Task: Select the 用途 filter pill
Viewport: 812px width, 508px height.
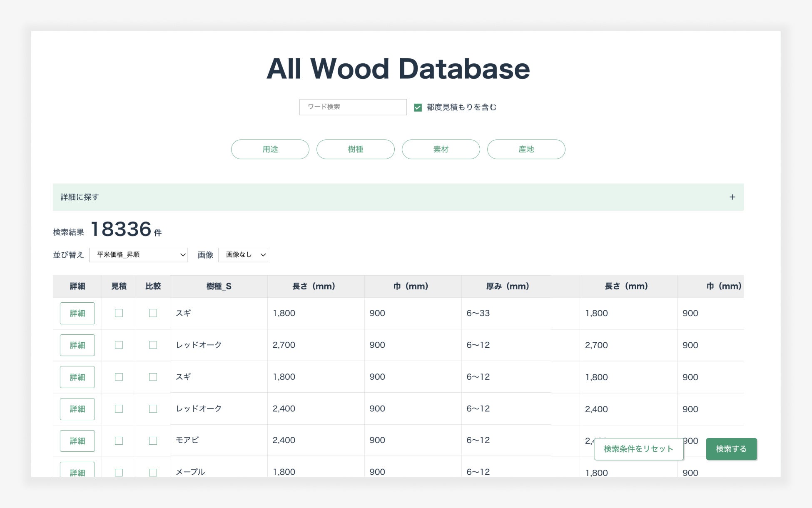Action: [270, 149]
